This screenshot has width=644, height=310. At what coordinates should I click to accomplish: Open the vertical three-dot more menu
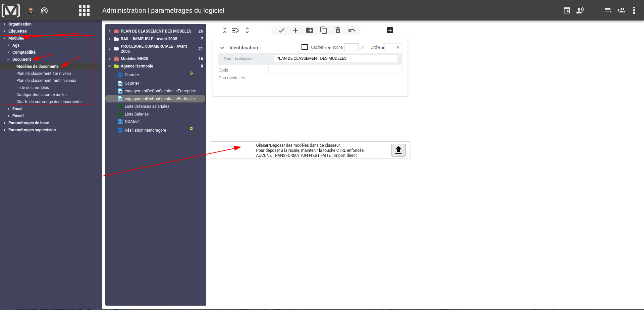pos(634,10)
